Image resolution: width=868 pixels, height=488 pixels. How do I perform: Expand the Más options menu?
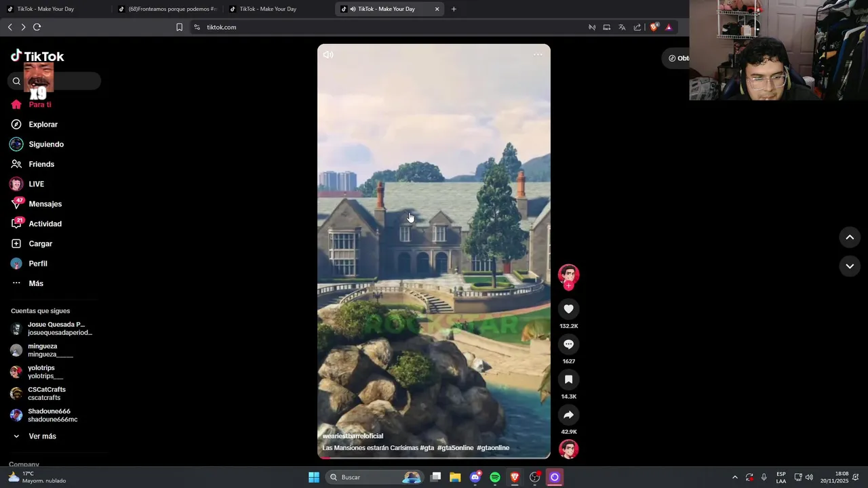pos(28,283)
